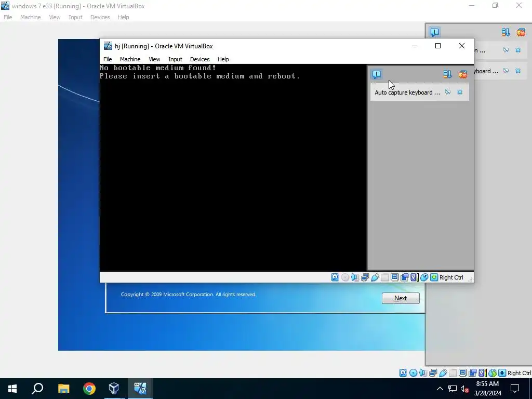Click shared folders indicator in windows 7 e33 status bar
This screenshot has width=532, height=399.
click(453, 373)
